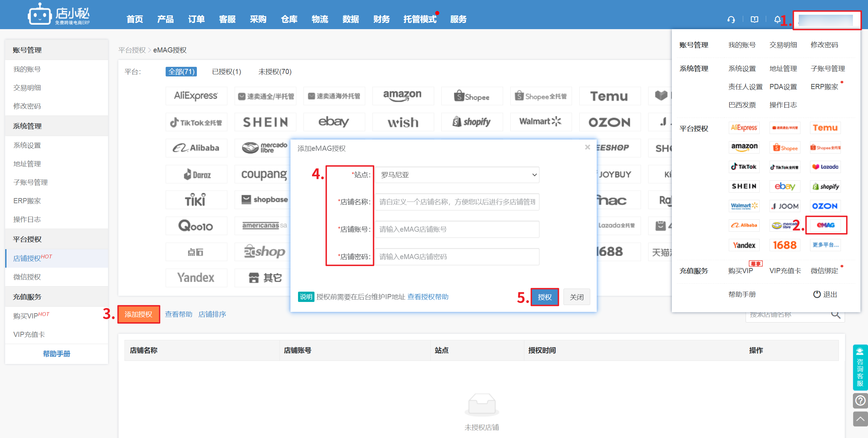Click the question mark help icon
Viewport: 868px width, 438px height.
pyautogui.click(x=860, y=400)
